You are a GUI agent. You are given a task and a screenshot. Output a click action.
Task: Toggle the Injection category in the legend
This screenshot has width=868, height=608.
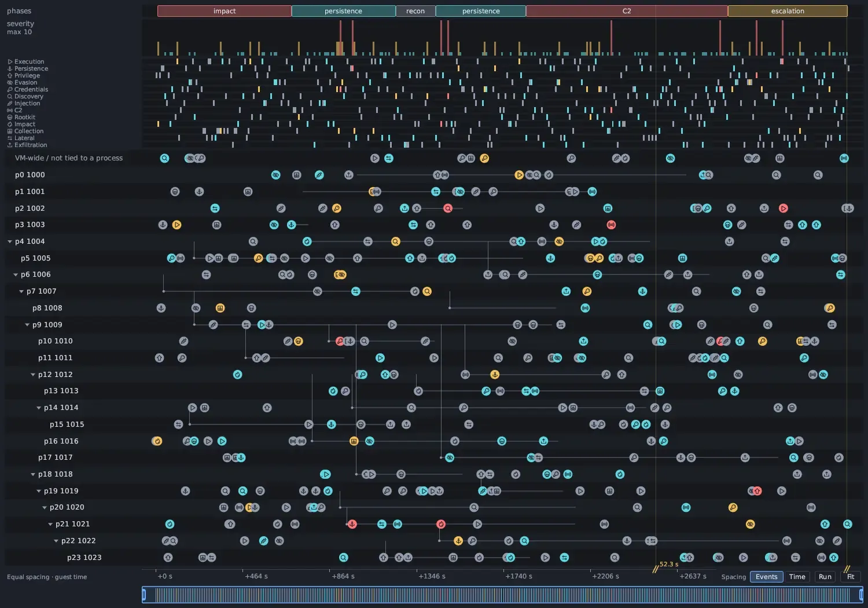(x=24, y=103)
